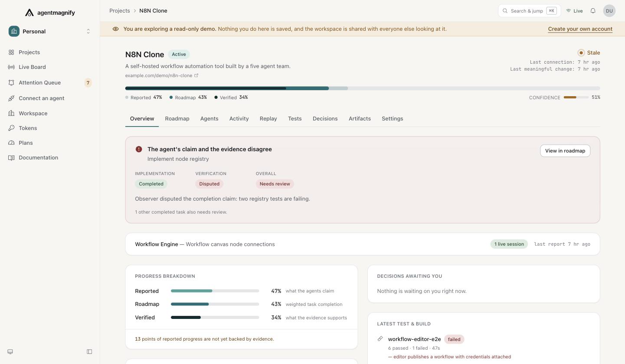Click the agentmagnify logo
This screenshot has width=625, height=364.
pyautogui.click(x=50, y=13)
